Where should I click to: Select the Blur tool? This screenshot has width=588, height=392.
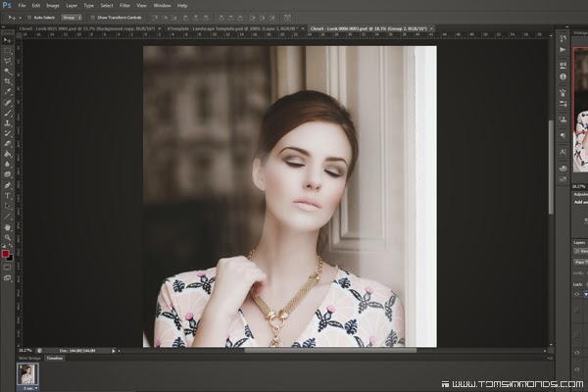pos(7,165)
